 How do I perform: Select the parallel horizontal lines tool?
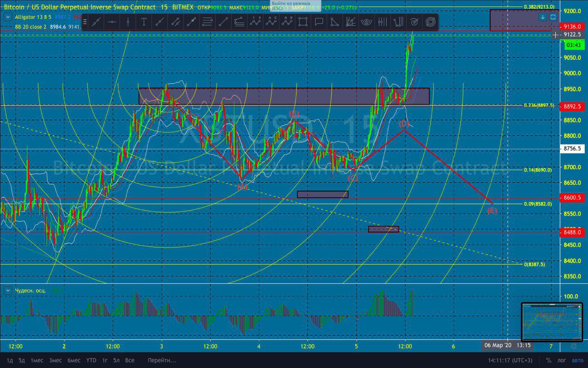207,22
